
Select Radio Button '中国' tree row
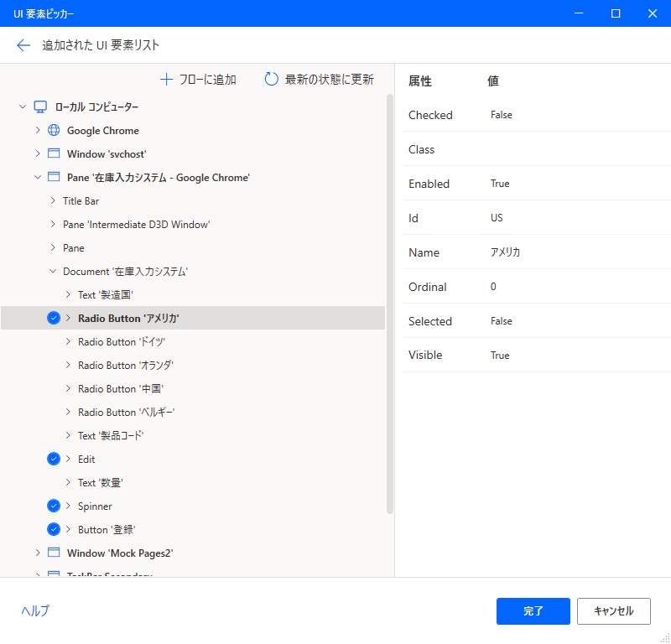tap(193, 388)
